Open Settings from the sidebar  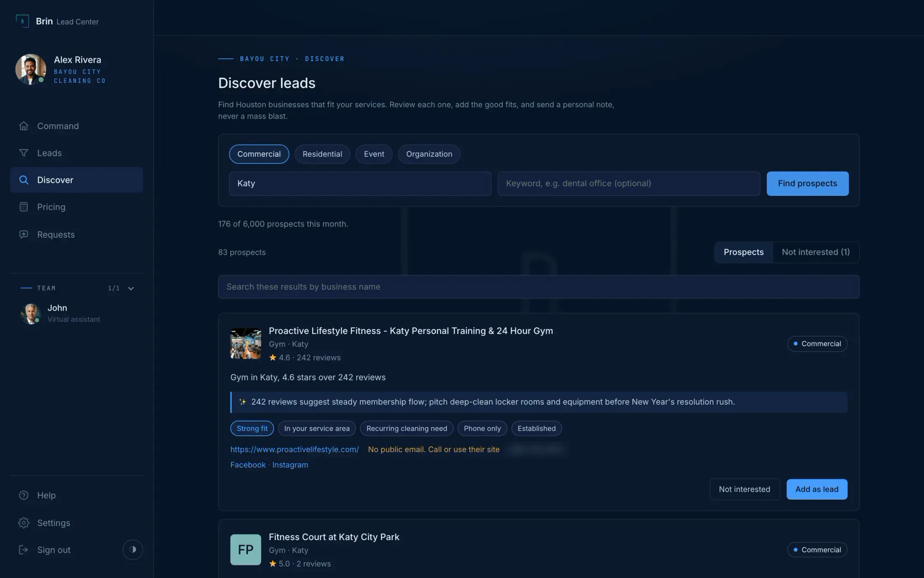tap(76, 523)
